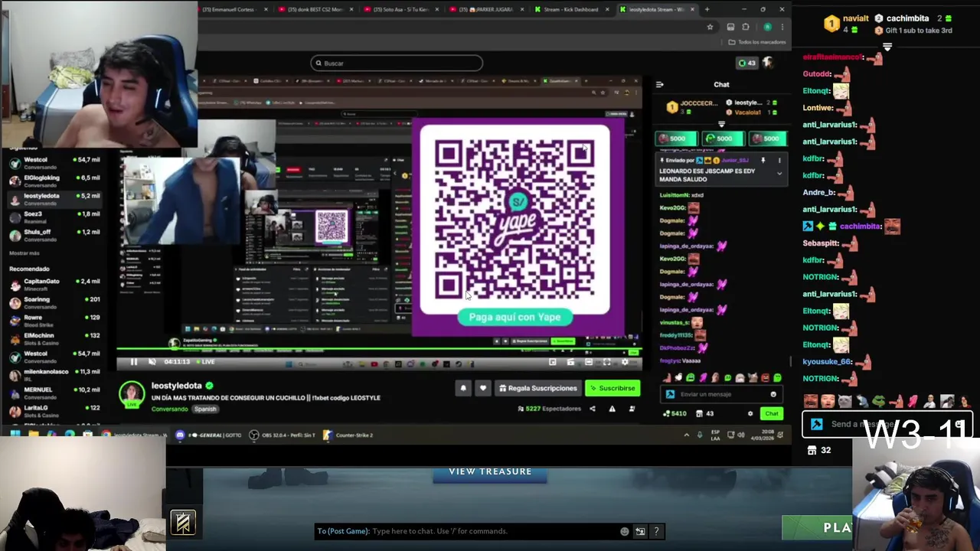Click the third 5000 goal bar
980x551 pixels.
(x=768, y=139)
